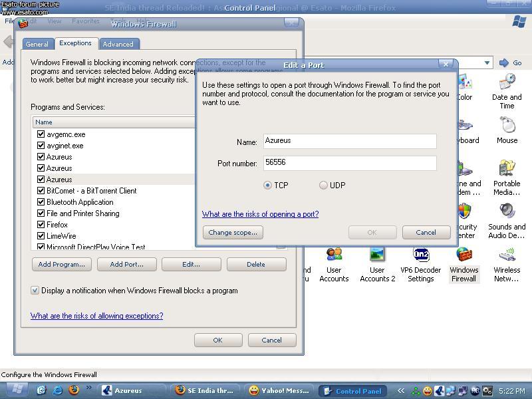The width and height of the screenshot is (532, 399).
Task: Select the UDP protocol radio button
Action: click(x=324, y=186)
